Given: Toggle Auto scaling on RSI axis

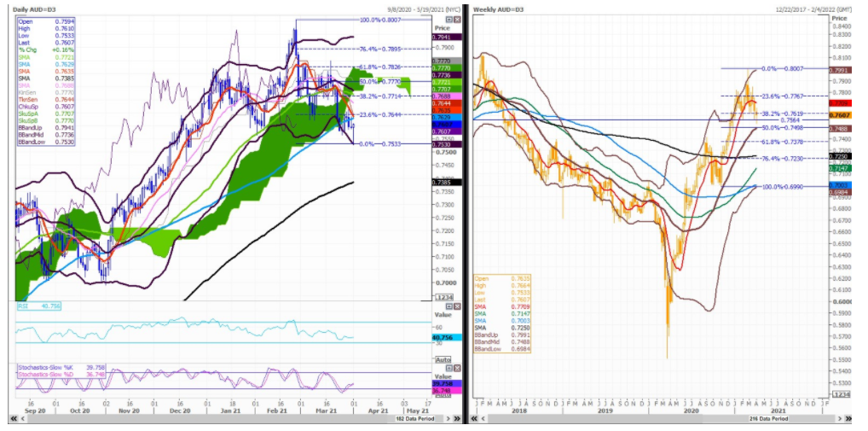Looking at the screenshot, I should point(445,360).
